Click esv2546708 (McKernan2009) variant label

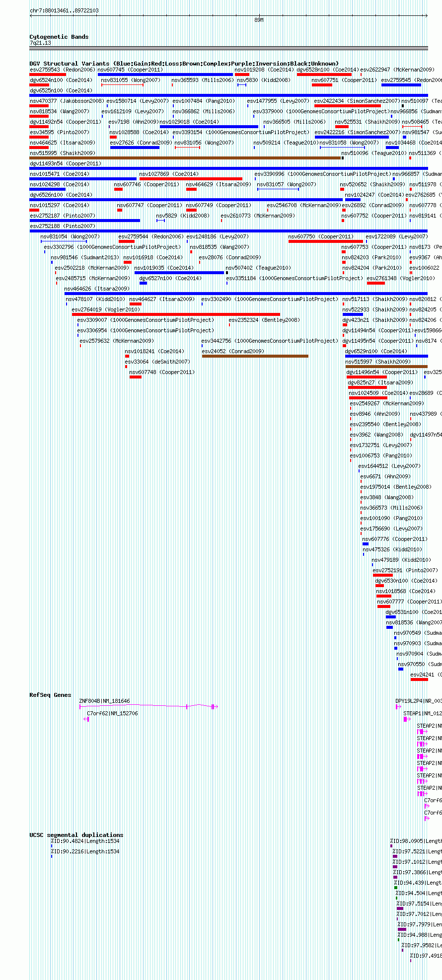tap(304, 205)
